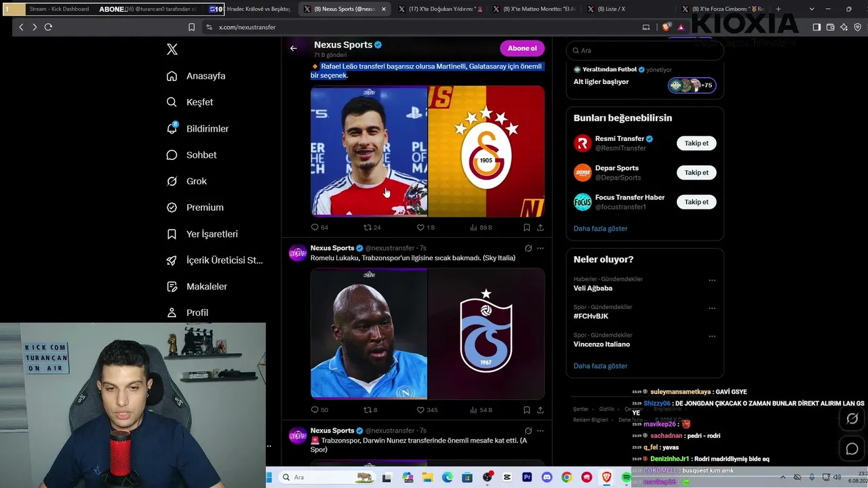Click the Grok icon on Darwin Nunez post
Image resolution: width=868 pixels, height=488 pixels.
528,430
